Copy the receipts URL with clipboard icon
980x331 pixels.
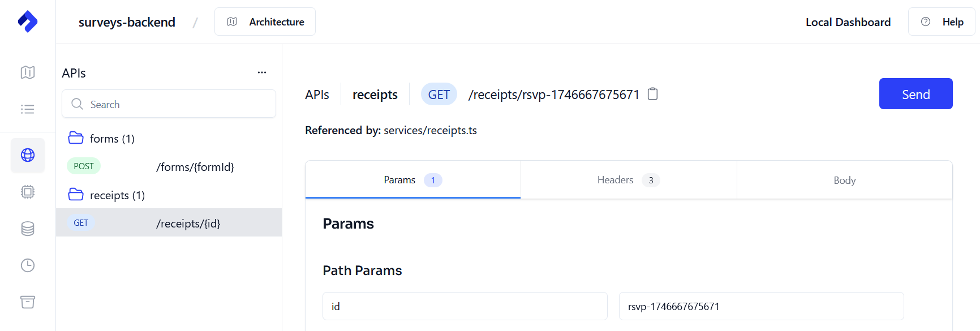point(652,94)
